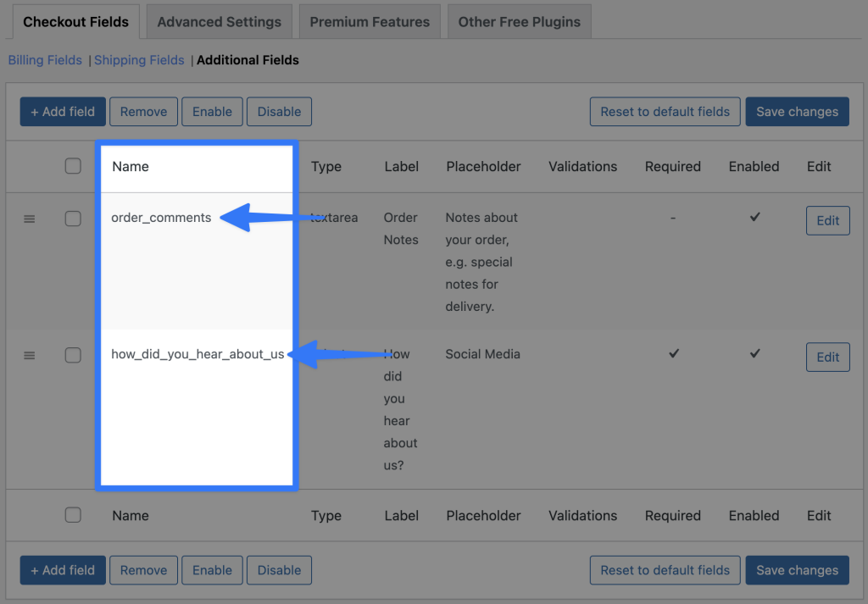Image resolution: width=868 pixels, height=604 pixels.
Task: Switch to the Advanced Settings tab
Action: pyautogui.click(x=219, y=21)
